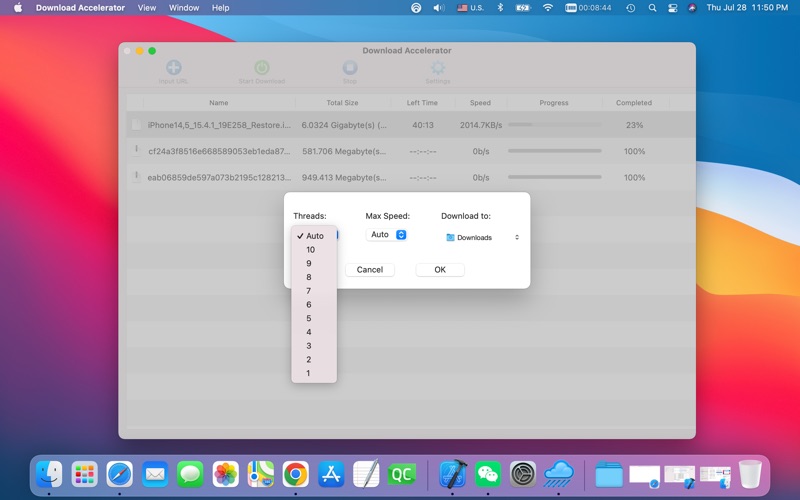Click the Completed column header
Screen dimensions: 800x500
click(x=634, y=103)
